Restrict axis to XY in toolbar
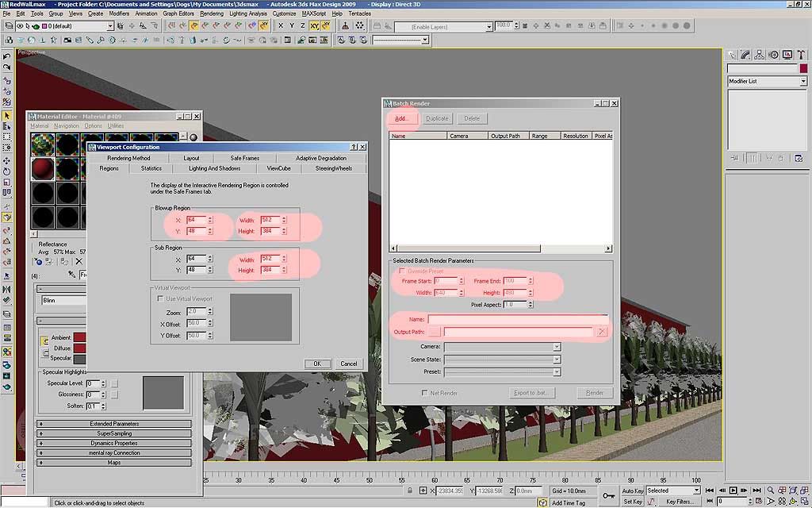 coord(314,25)
